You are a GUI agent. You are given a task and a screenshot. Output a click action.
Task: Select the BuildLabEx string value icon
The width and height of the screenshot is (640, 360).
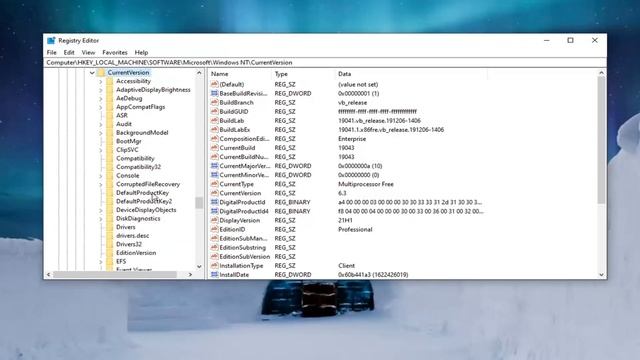[214, 129]
